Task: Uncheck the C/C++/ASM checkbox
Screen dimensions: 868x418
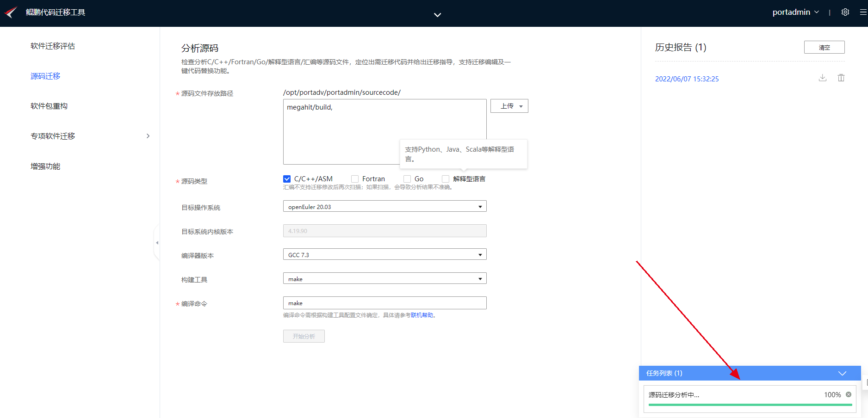Action: click(x=287, y=179)
